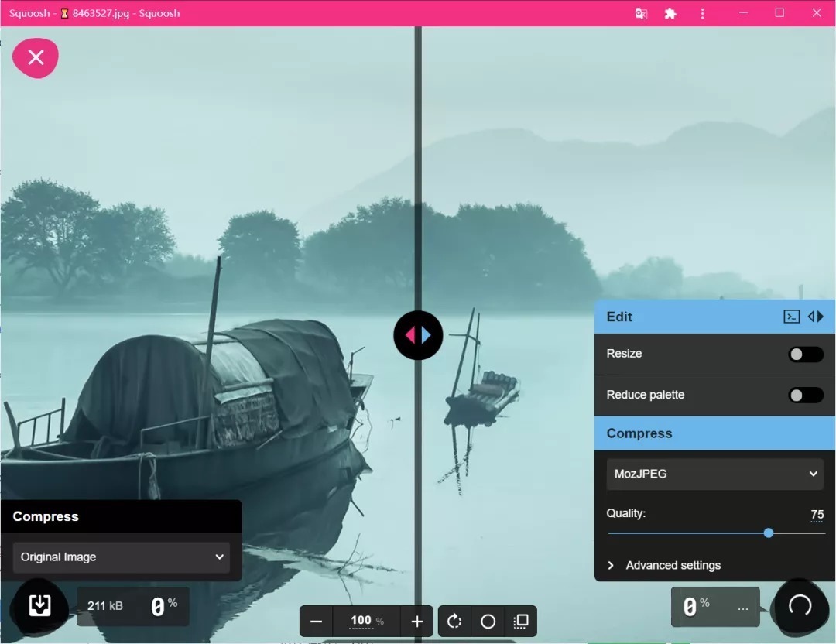The width and height of the screenshot is (836, 644).
Task: Swap settings between sides arrows icon
Action: click(x=816, y=317)
